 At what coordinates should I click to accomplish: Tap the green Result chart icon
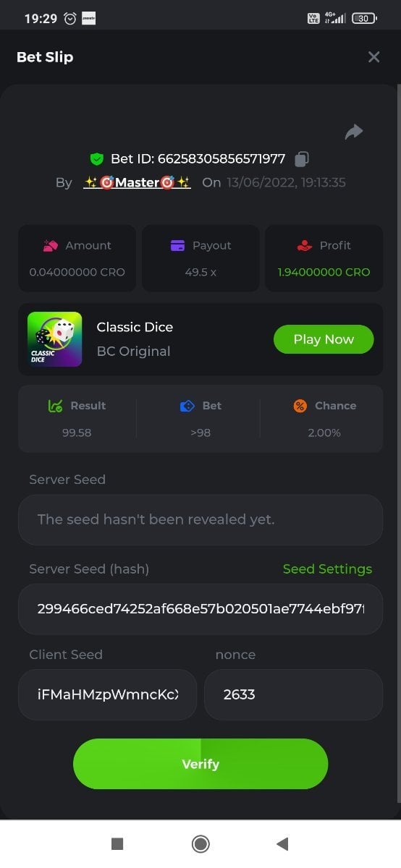tap(56, 407)
